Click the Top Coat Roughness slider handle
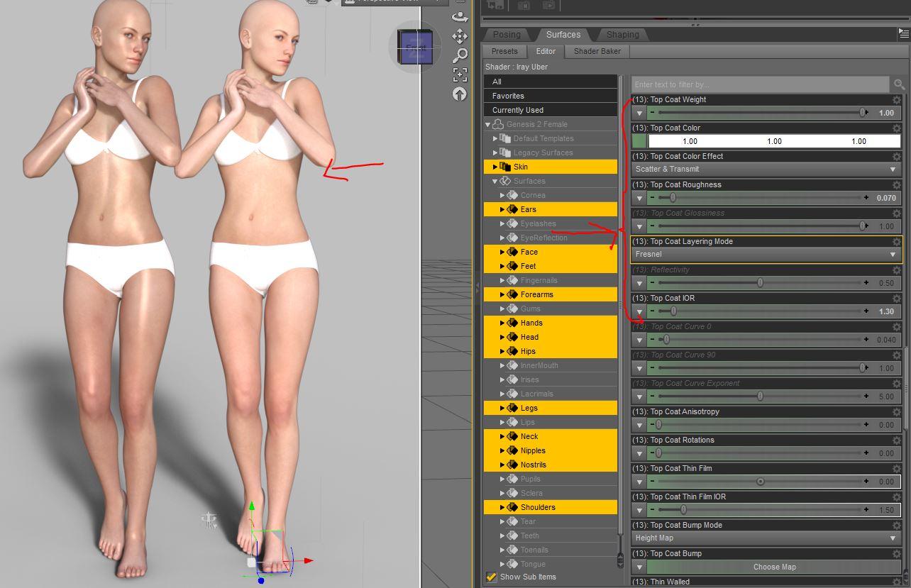 click(673, 198)
